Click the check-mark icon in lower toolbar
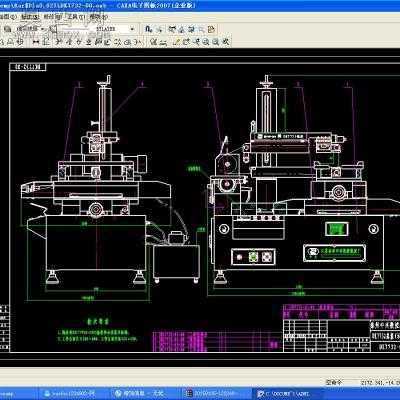The image size is (400, 400). (x=153, y=42)
